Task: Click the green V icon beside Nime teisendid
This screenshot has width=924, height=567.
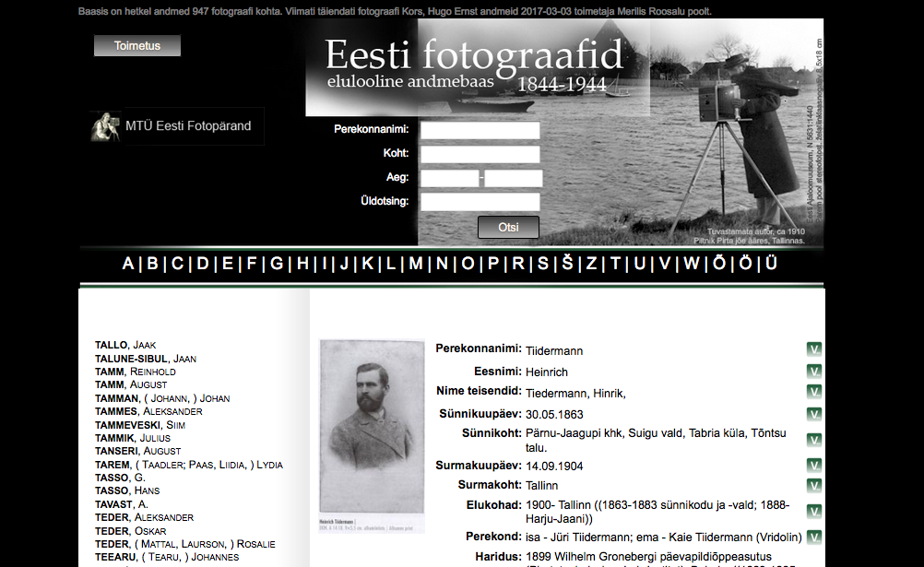Action: pyautogui.click(x=814, y=392)
